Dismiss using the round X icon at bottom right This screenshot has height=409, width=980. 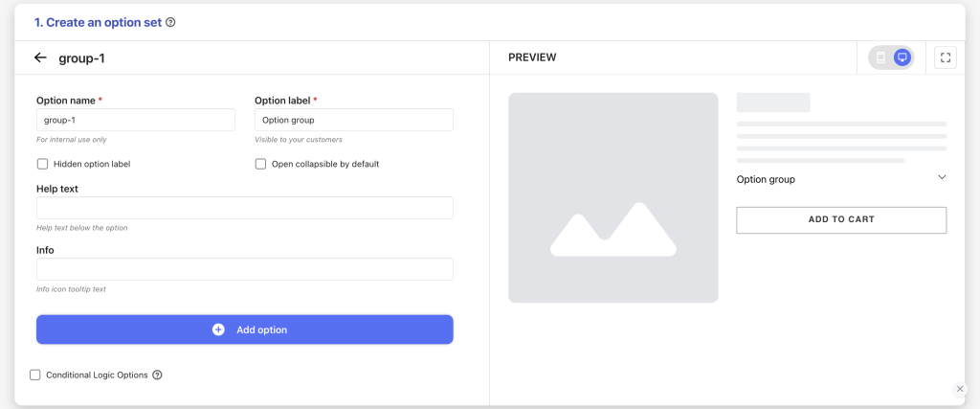click(x=960, y=389)
